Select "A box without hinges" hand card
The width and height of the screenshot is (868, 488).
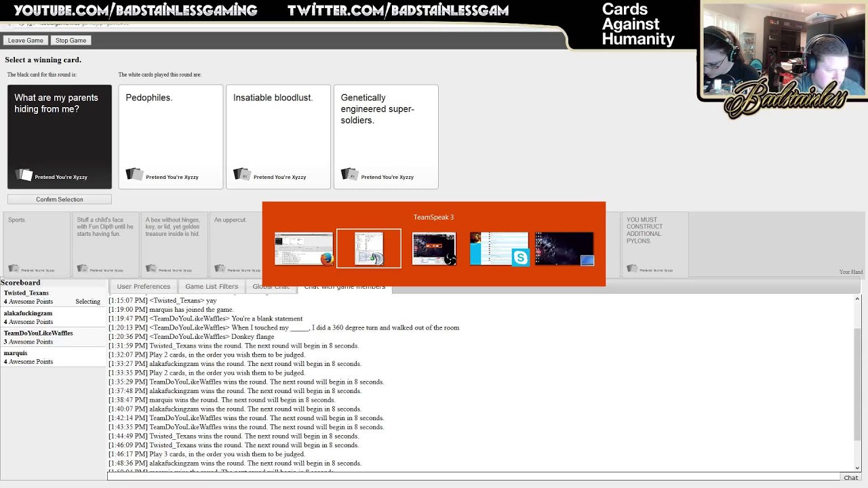(x=174, y=245)
